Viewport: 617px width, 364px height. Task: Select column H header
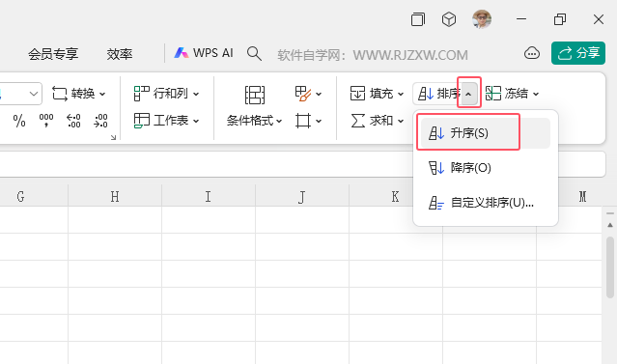(115, 196)
